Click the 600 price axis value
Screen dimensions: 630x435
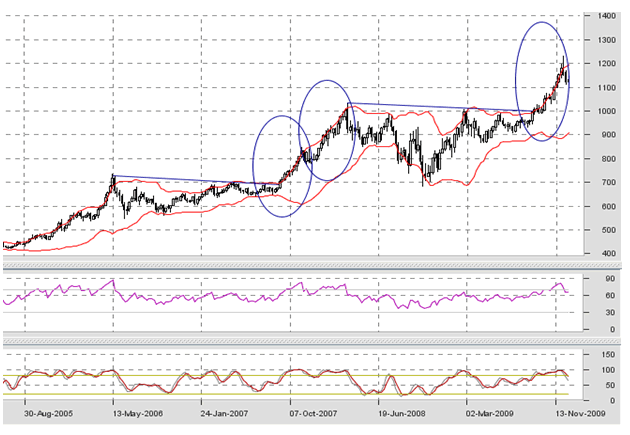tap(609, 206)
